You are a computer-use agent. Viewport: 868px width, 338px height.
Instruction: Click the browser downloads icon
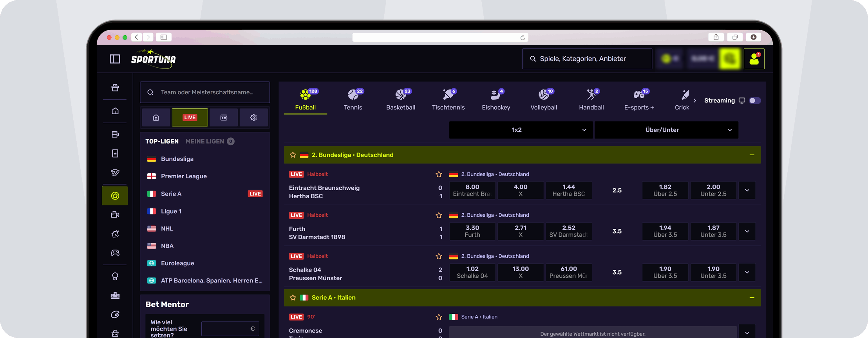753,37
